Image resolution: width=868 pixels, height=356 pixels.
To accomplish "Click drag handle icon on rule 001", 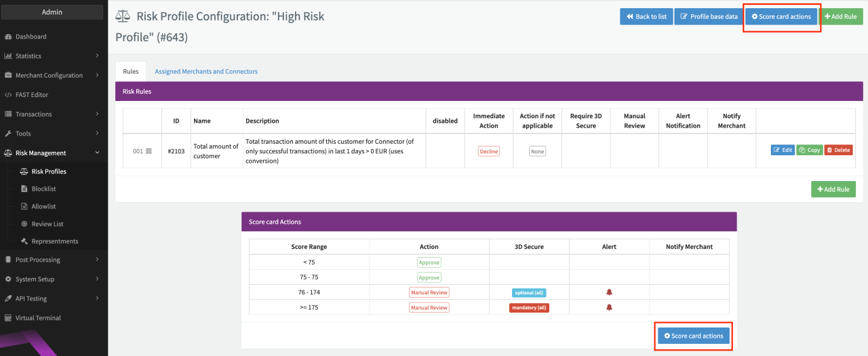I will tap(149, 151).
